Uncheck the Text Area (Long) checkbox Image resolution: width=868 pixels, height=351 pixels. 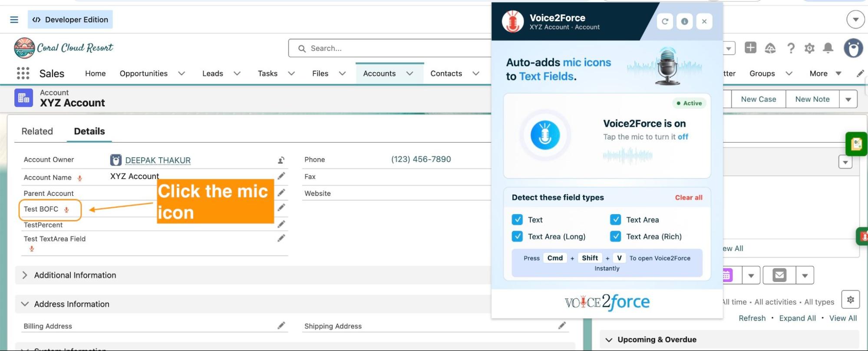517,236
